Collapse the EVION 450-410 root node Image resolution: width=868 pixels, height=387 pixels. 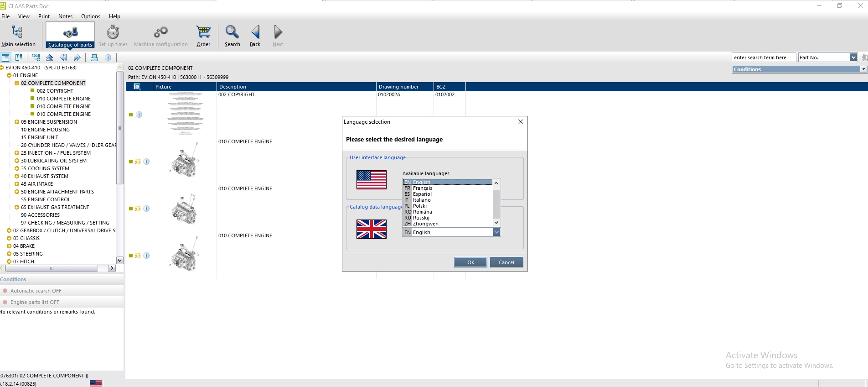[2, 68]
